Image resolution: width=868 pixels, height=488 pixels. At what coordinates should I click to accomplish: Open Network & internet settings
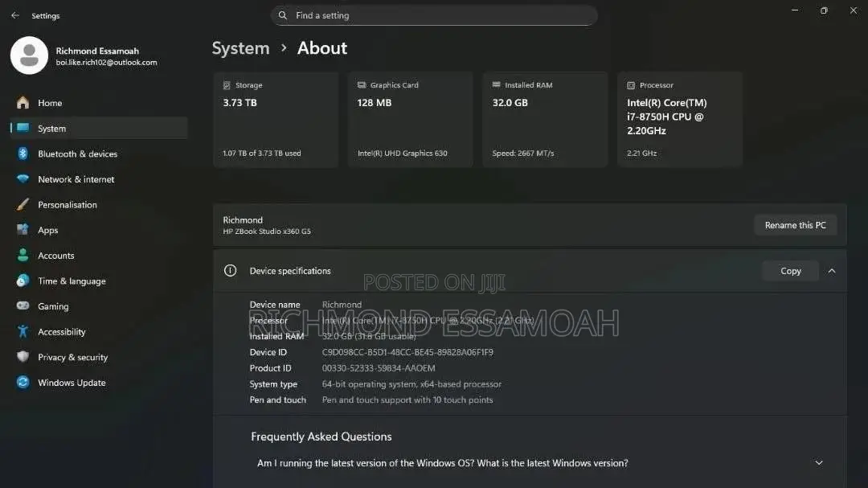99,179
